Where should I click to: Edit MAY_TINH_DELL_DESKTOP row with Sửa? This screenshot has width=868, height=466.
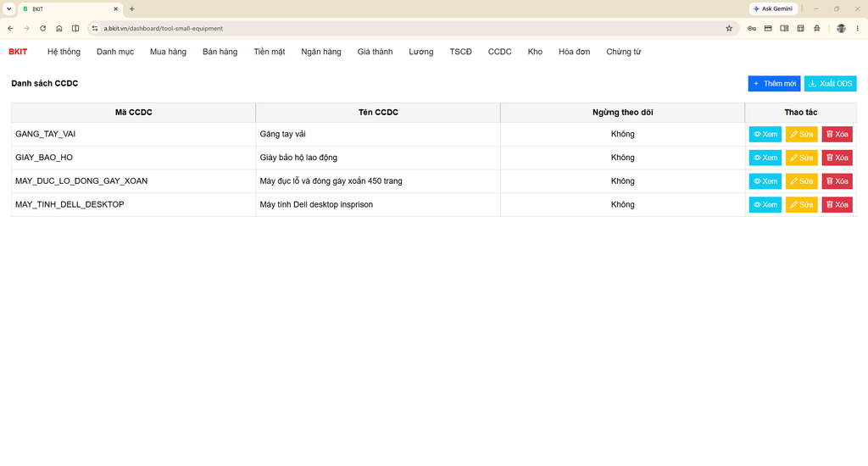[802, 205]
